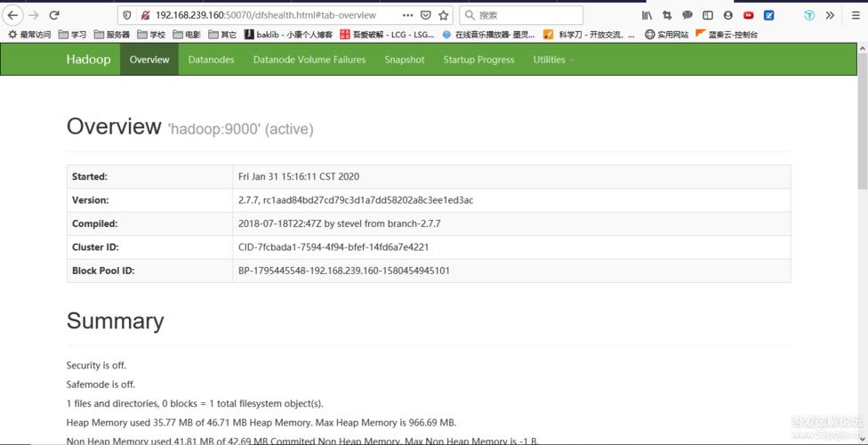Click the teal circle T extension icon

pos(809,15)
